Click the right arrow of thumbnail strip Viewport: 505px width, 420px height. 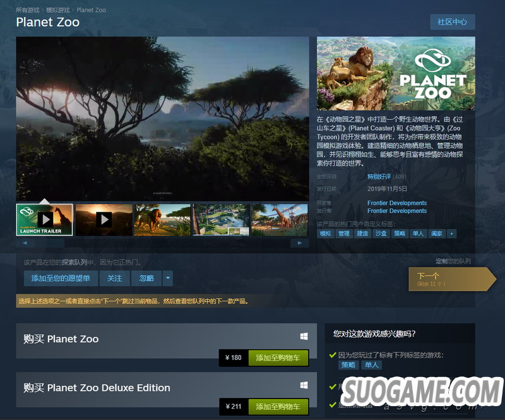[299, 243]
